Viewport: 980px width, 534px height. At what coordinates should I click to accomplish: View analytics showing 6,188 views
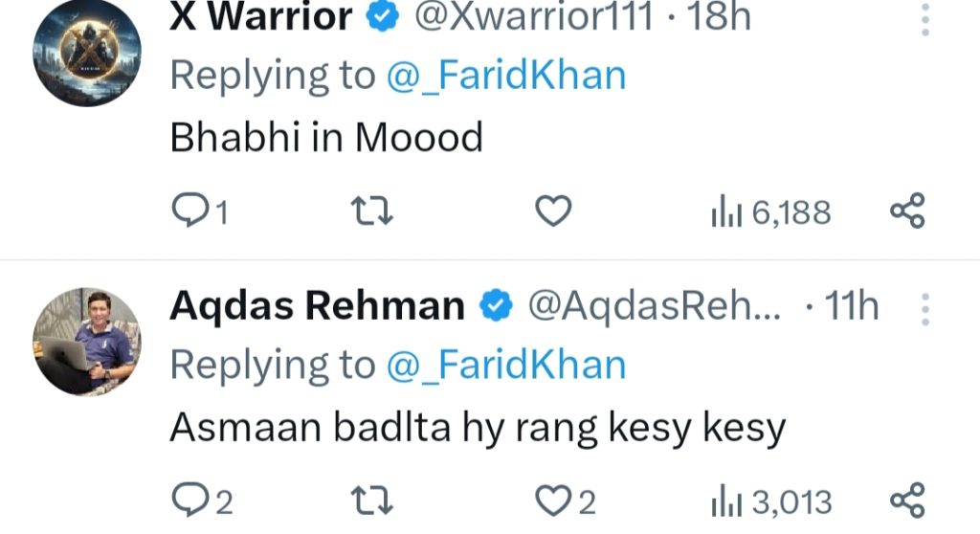pos(770,212)
